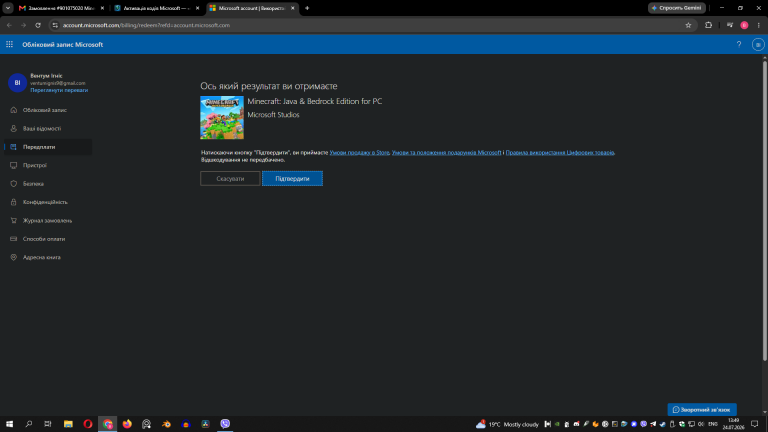Click the help question mark icon

[739, 45]
